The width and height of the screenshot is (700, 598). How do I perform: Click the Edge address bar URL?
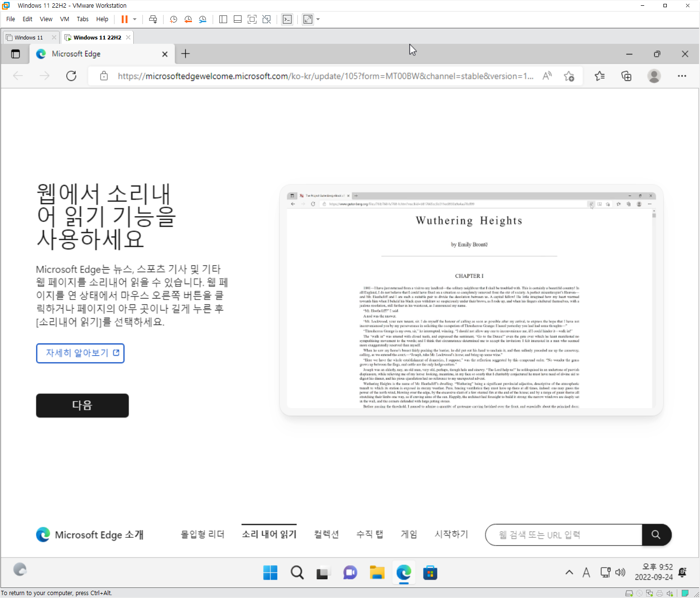tap(326, 76)
